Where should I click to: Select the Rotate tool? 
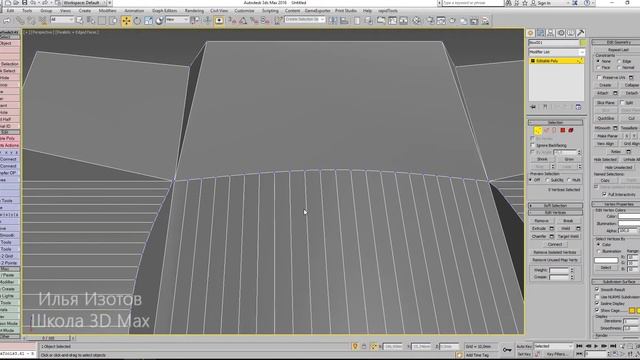click(137, 20)
